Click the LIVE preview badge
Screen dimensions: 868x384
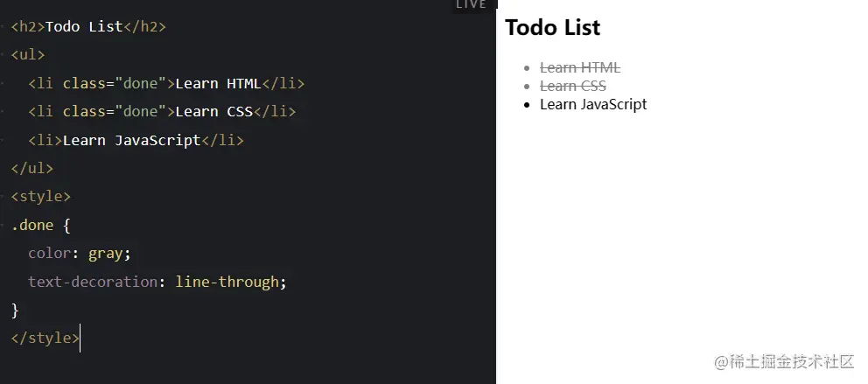(471, 5)
